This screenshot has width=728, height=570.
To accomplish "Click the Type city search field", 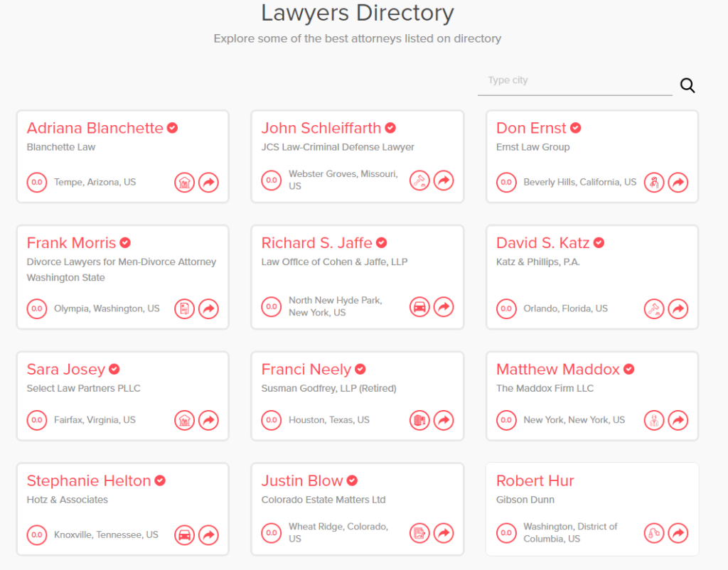I will click(574, 81).
